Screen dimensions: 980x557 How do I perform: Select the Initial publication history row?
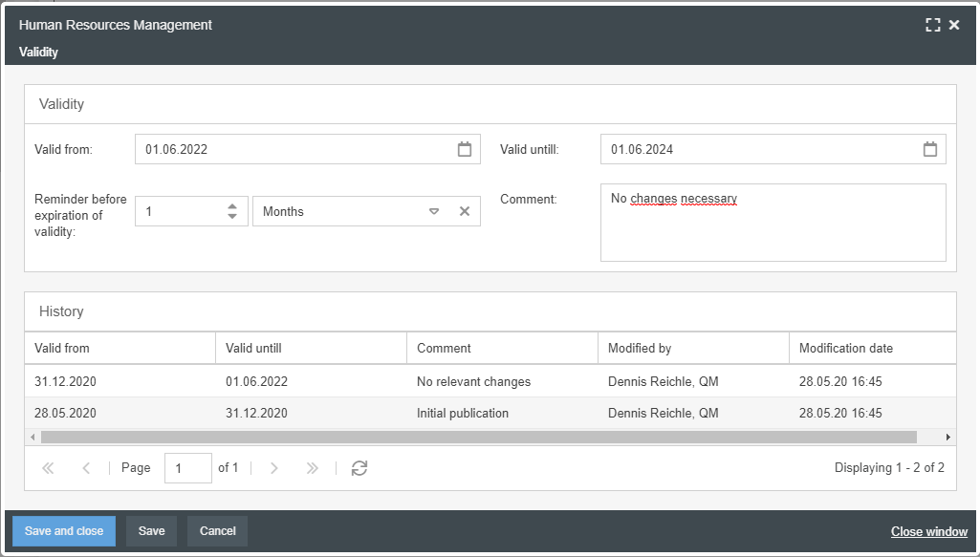coord(463,414)
